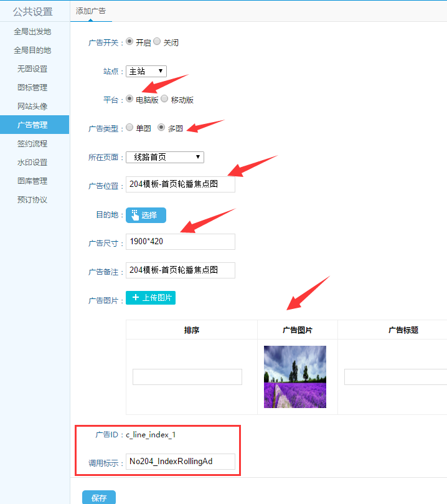Select 多图 ad type option
The image size is (447, 504).
[x=161, y=127]
